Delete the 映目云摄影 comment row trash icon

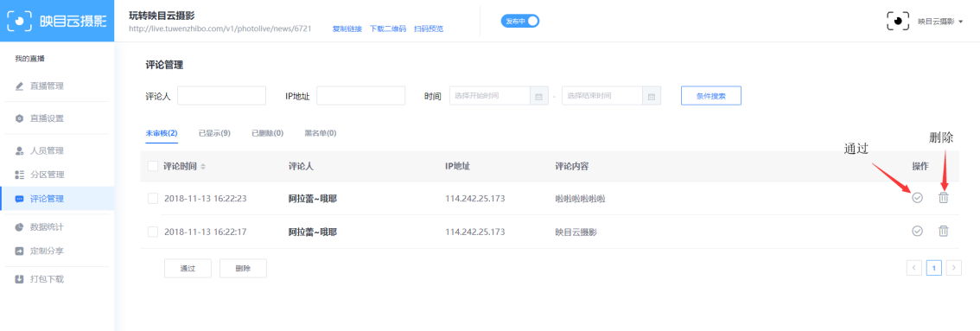[x=943, y=231]
